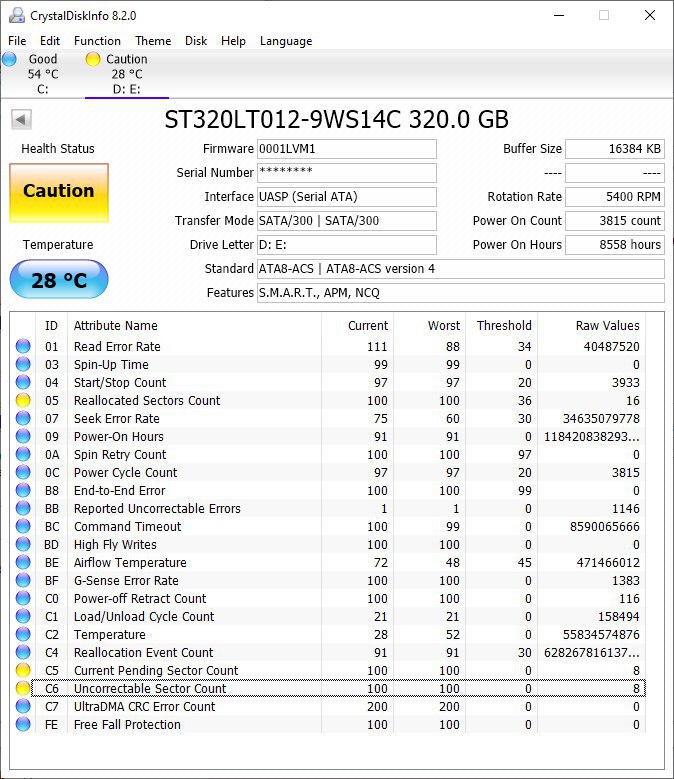
Task: Open the Language menu
Action: pos(286,41)
